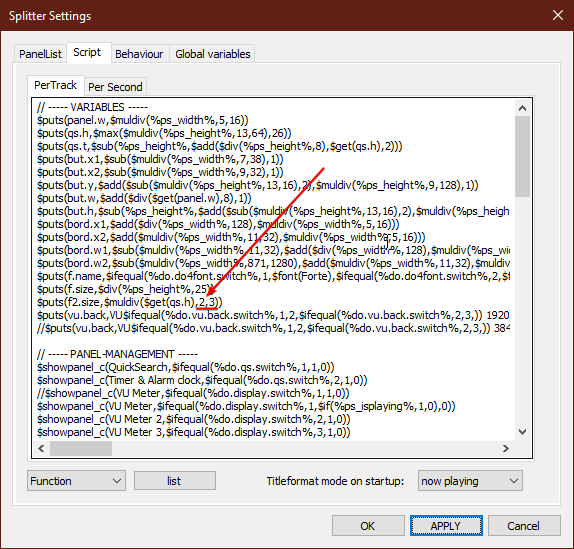Click the commented //$puts(vu.back line

(x=273, y=328)
